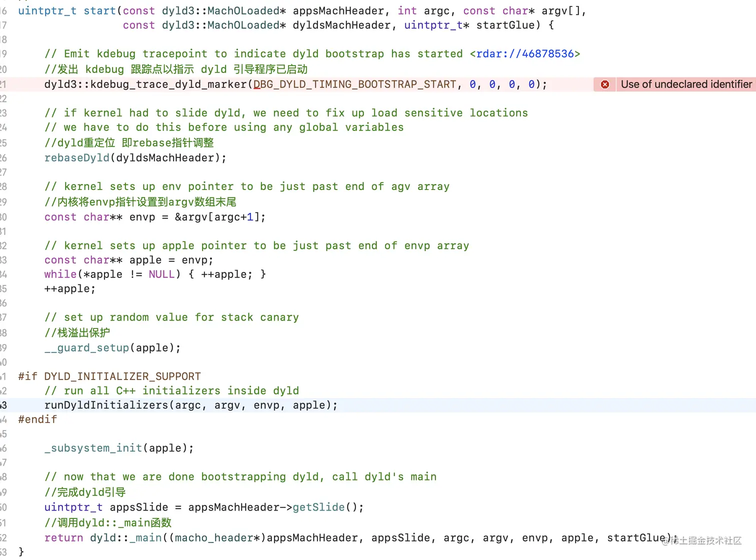Screen dimensions: 756x560
Task: Click the comment '//完成dyld引导'
Action: click(85, 492)
